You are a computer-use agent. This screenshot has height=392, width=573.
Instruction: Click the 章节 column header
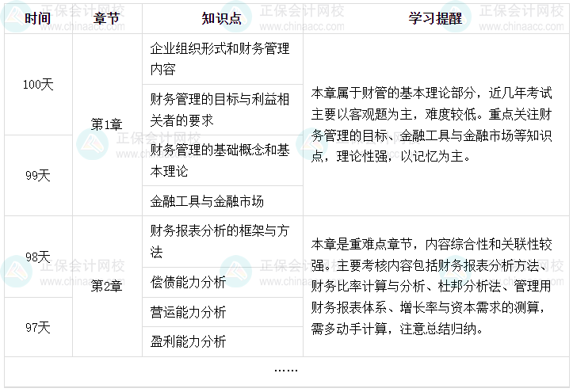(107, 18)
